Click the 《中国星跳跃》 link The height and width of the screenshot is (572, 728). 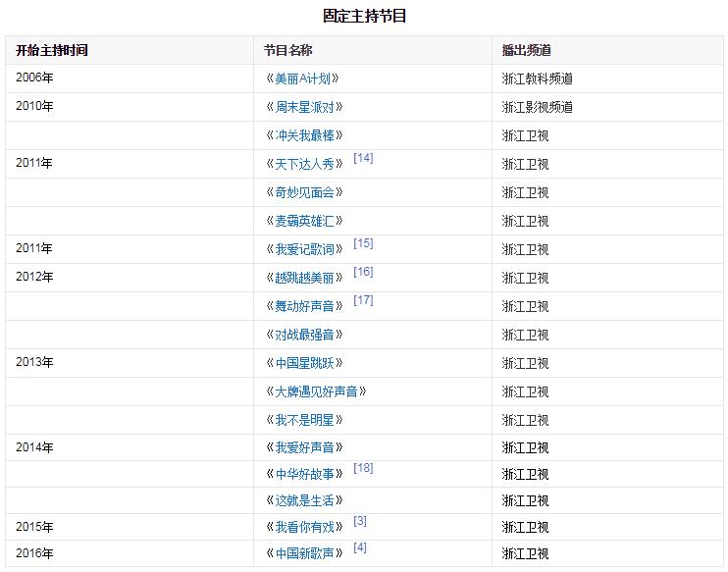(304, 363)
